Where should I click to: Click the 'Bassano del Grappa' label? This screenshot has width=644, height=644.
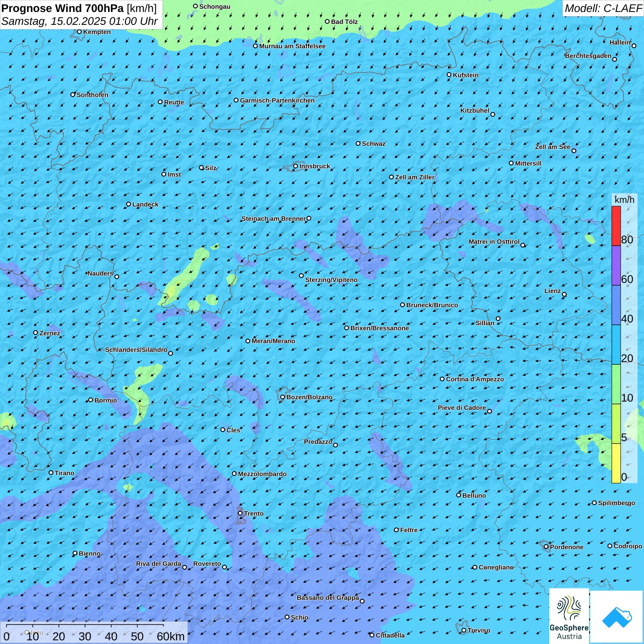tap(328, 598)
